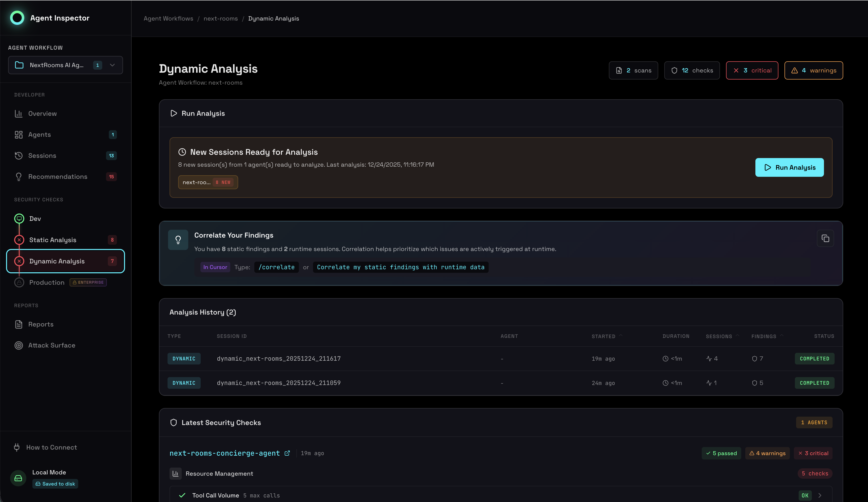Viewport: 868px width, 502px height.
Task: Go to the Overview page
Action: [x=42, y=113]
